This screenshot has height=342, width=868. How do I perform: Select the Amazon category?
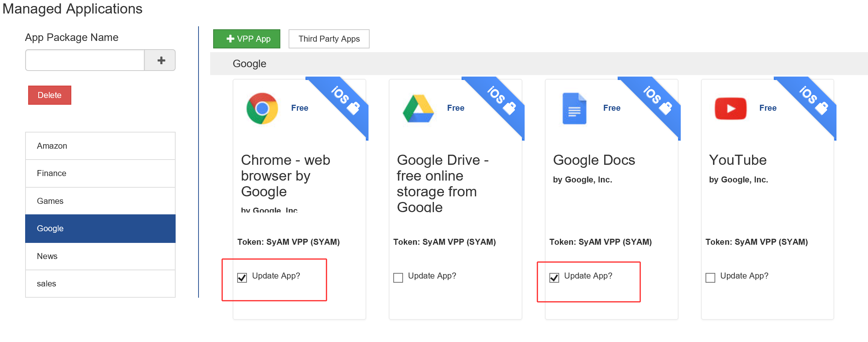click(x=100, y=146)
